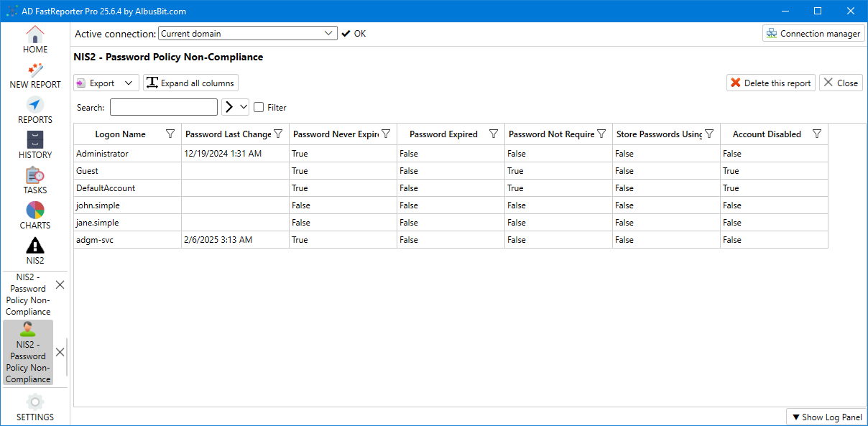The height and width of the screenshot is (426, 868).
Task: Expand the Show Log Panel
Action: (825, 417)
